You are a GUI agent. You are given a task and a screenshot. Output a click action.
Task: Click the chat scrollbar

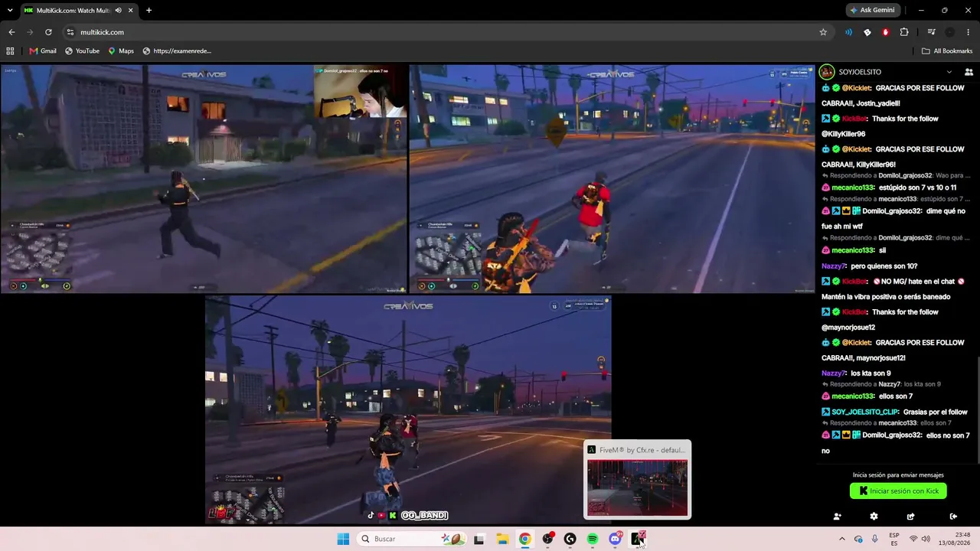977,408
